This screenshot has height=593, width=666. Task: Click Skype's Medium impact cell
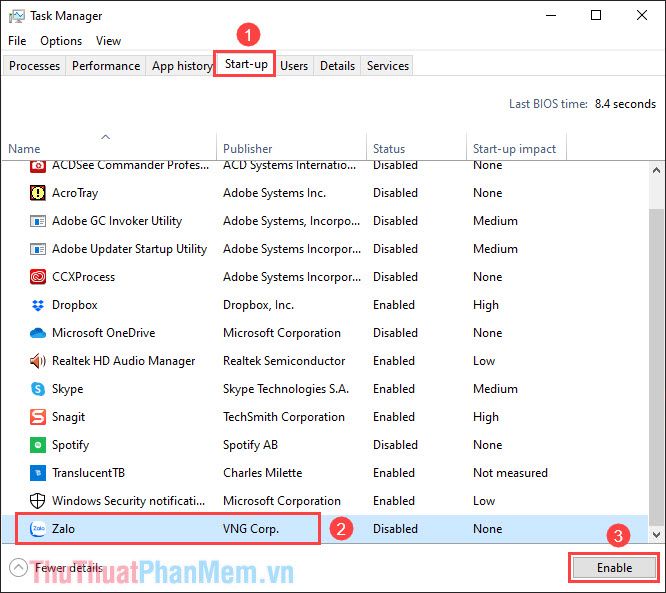tap(495, 389)
